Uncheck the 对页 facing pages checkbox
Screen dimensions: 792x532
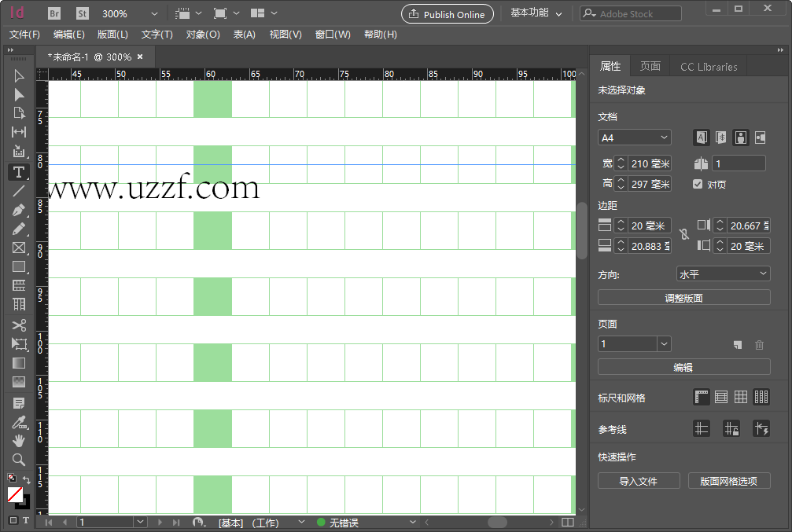pyautogui.click(x=698, y=184)
